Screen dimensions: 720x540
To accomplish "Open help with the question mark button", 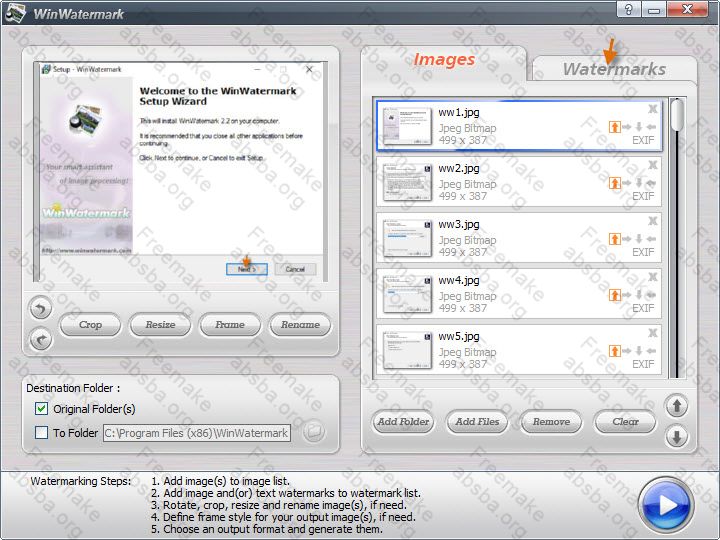I will point(629,9).
